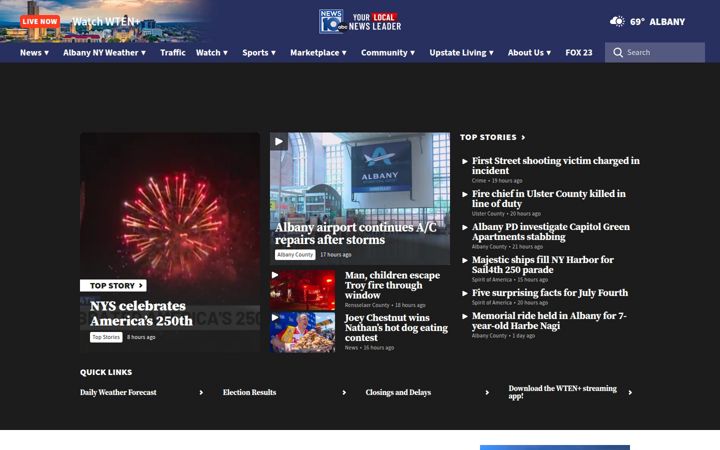The height and width of the screenshot is (450, 720).
Task: Open Daily Weather Forecast quick link
Action: pos(118,393)
